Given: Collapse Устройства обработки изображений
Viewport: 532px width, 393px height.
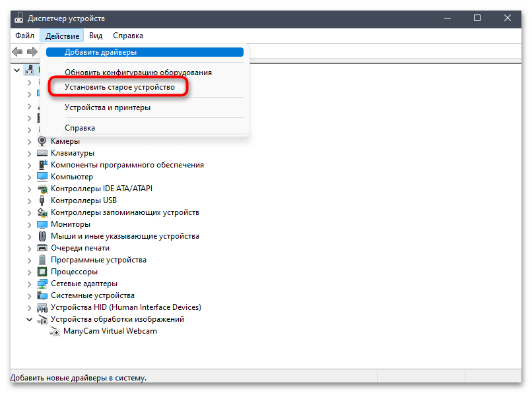Looking at the screenshot, I should point(30,319).
